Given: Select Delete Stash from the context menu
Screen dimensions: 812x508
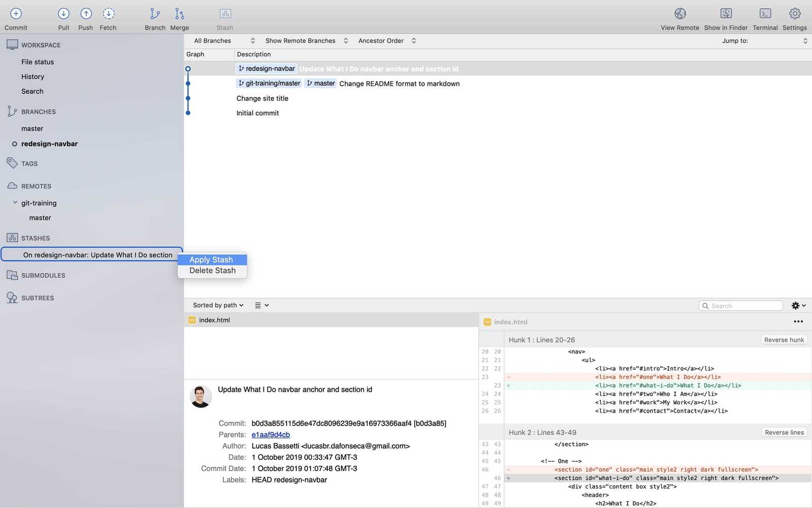Looking at the screenshot, I should (x=212, y=270).
